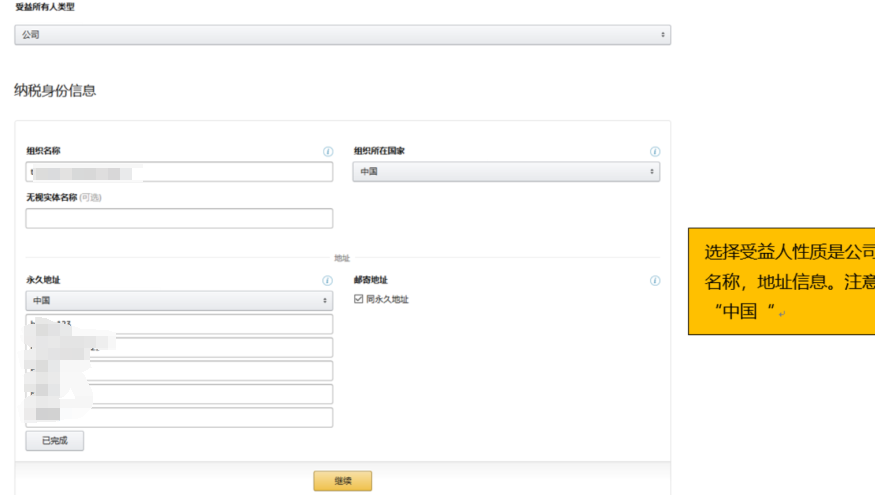Click the info icon beside 组织所在国家
The image size is (875, 495).
pos(655,152)
